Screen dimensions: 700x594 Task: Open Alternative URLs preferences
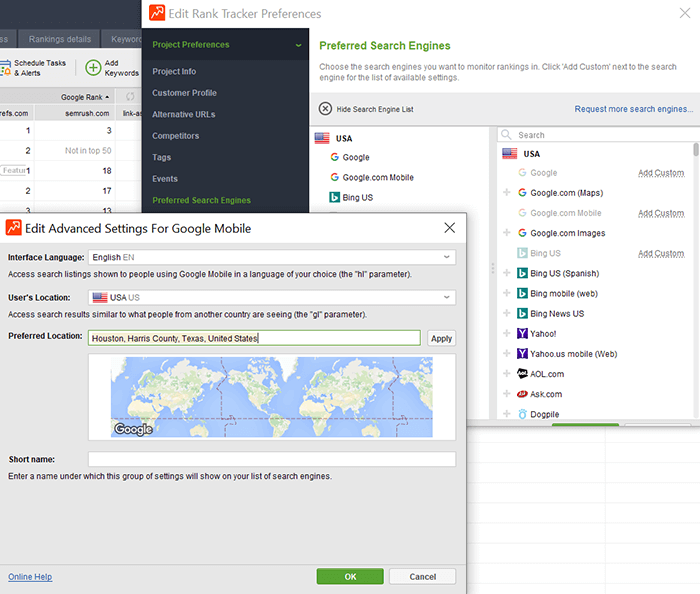coord(183,114)
